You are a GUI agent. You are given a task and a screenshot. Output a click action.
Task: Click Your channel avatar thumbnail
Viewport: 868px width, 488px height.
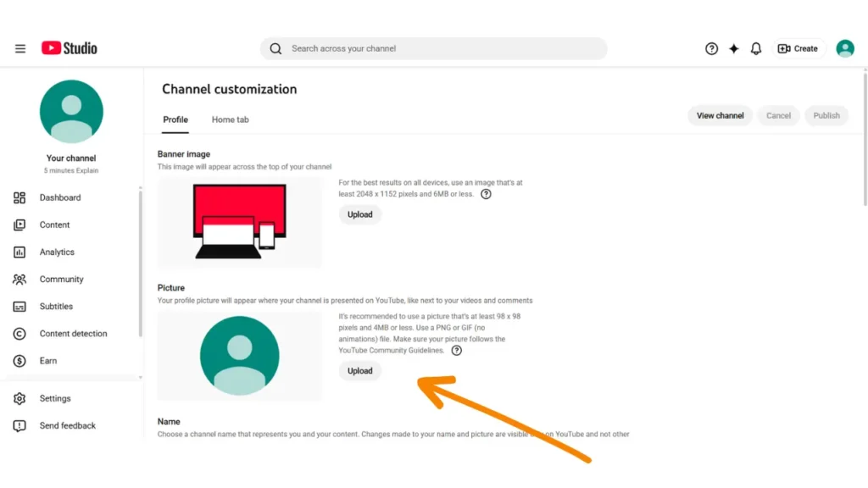(x=70, y=110)
